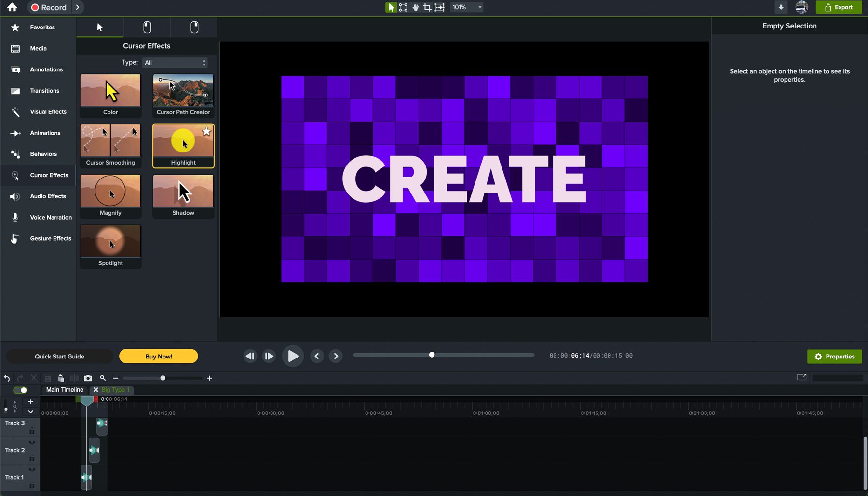Select the Crop tool above the canvas
This screenshot has height=496, width=868.
pos(426,7)
